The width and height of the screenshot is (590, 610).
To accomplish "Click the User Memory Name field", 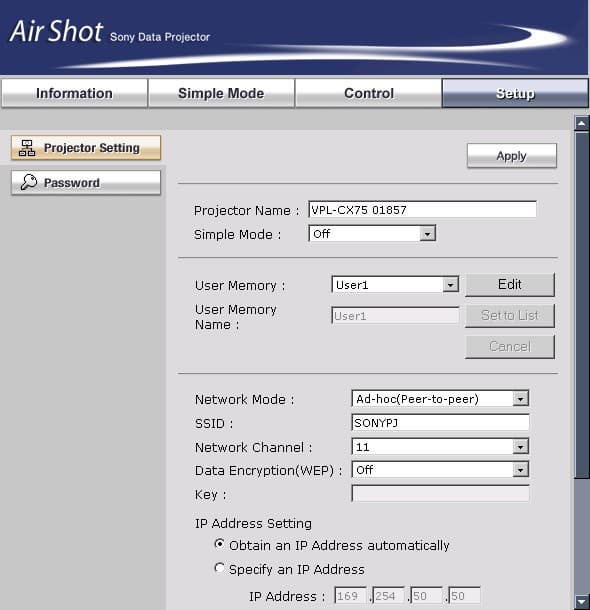I will (x=395, y=316).
